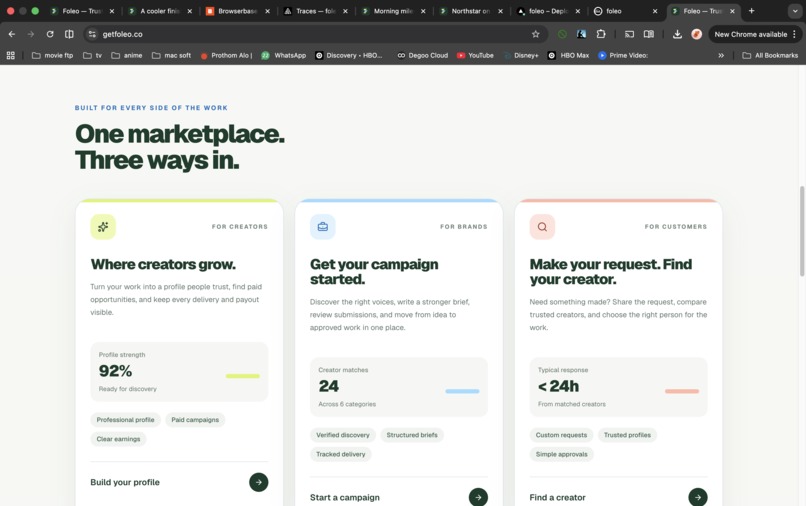Click the blue Creator matches bar

coord(462,391)
